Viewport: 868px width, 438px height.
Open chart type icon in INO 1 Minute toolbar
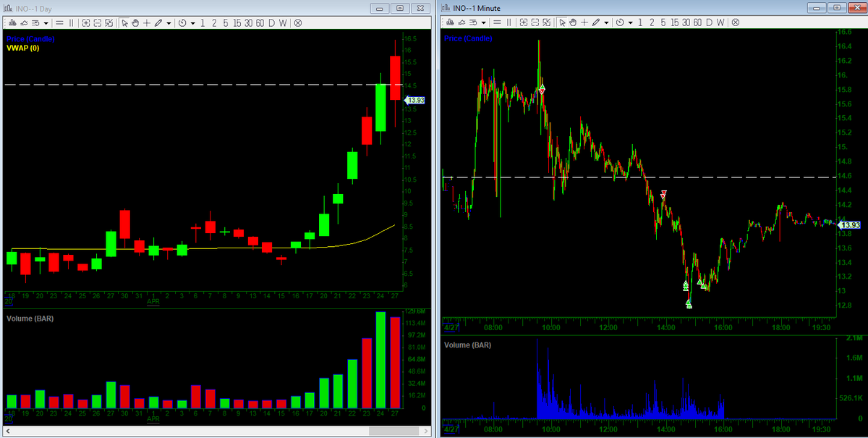pyautogui.click(x=450, y=22)
